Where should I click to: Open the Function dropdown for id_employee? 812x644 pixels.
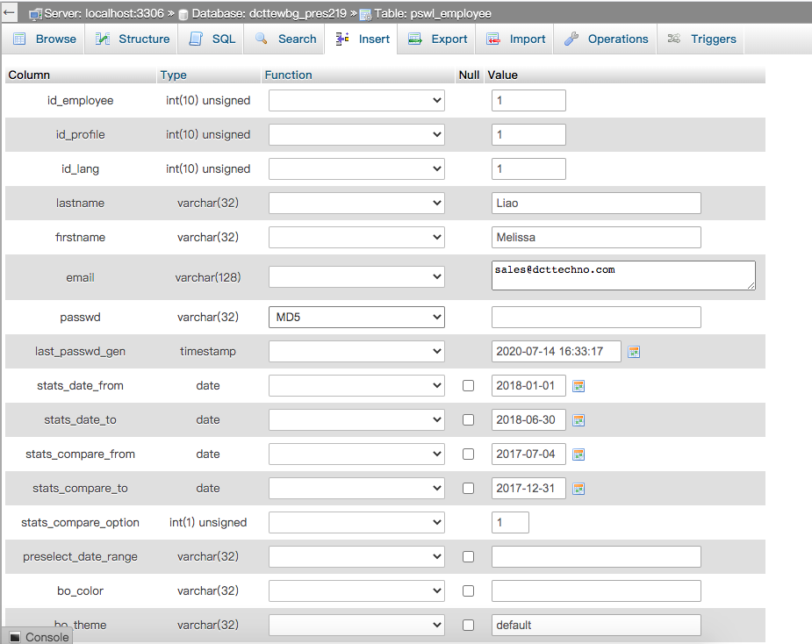point(356,100)
